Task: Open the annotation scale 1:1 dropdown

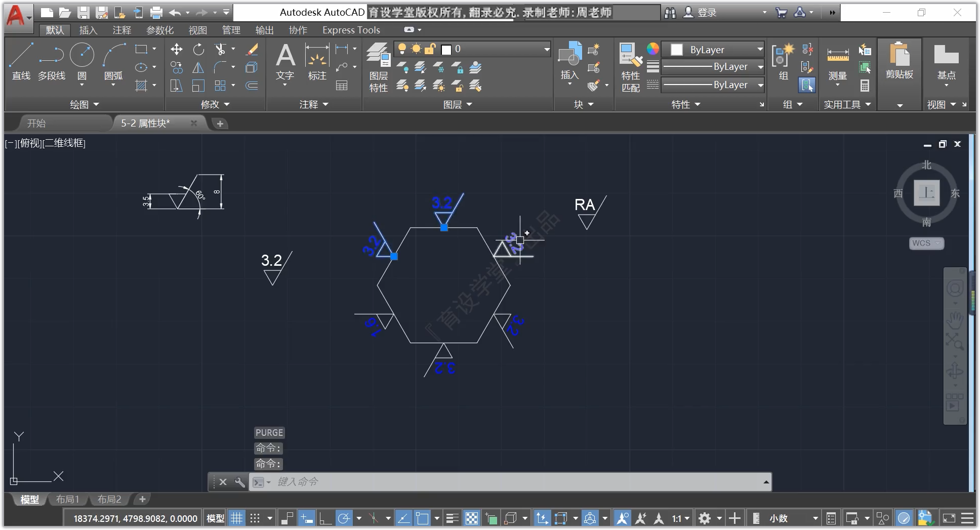Action: click(x=681, y=518)
